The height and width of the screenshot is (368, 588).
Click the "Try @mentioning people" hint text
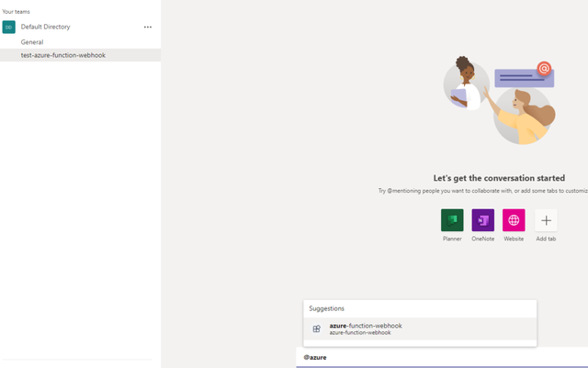(x=483, y=191)
